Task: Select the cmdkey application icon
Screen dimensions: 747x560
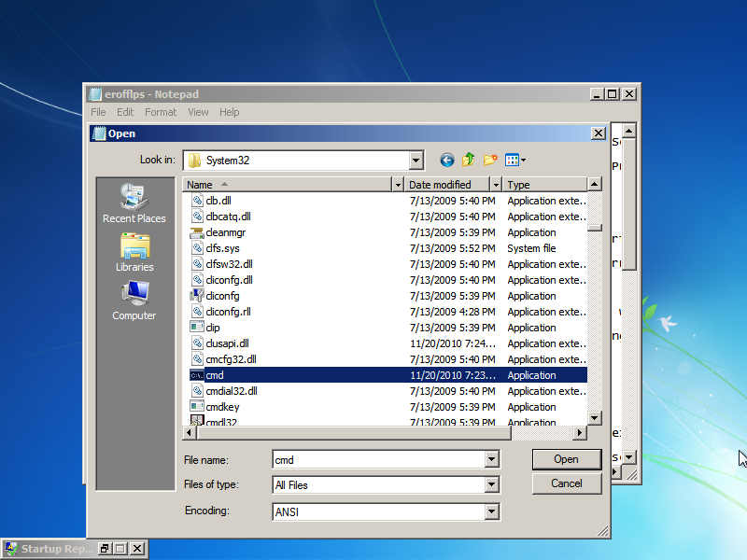Action: coord(197,407)
